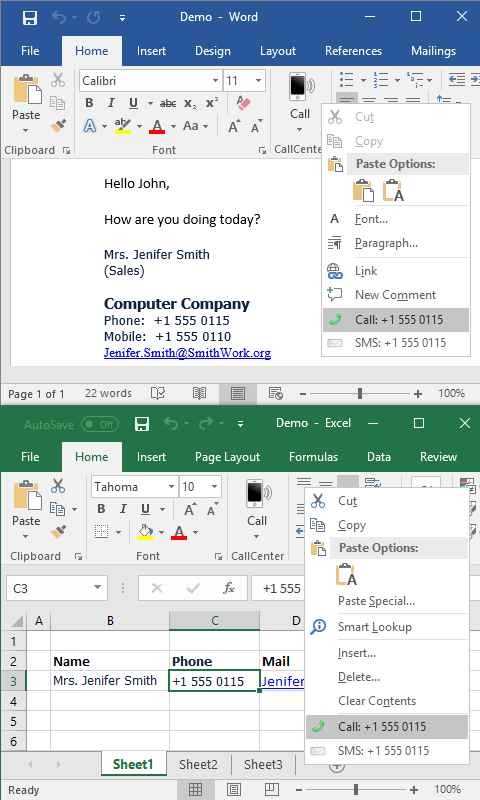Click Word text highlight yellow color button
Screen dimensions: 480x800
(123, 126)
